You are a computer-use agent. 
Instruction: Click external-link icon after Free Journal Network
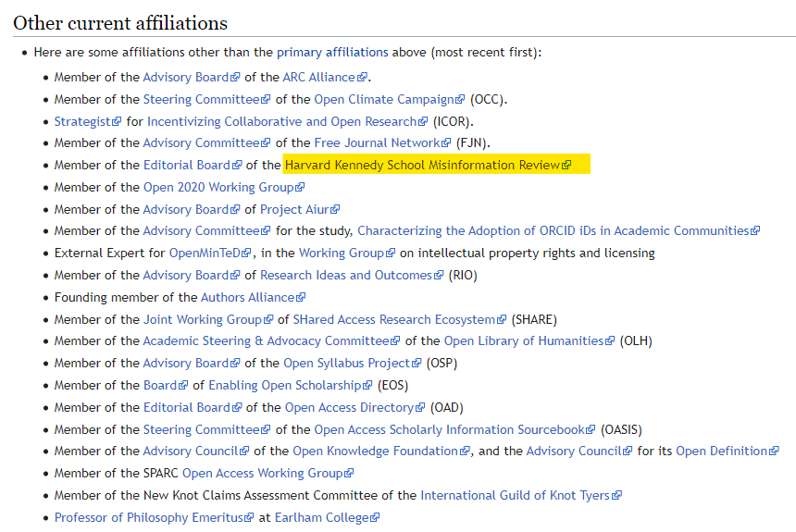pyautogui.click(x=446, y=143)
